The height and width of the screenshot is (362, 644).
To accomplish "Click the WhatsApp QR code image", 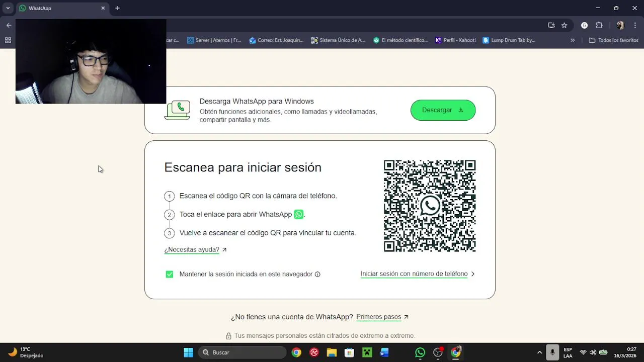I will 430,206.
